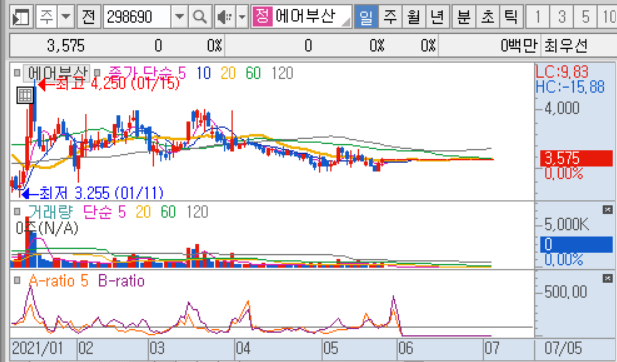617x362 pixels.
Task: Click the 20 moving average legend
Action: click(x=228, y=73)
